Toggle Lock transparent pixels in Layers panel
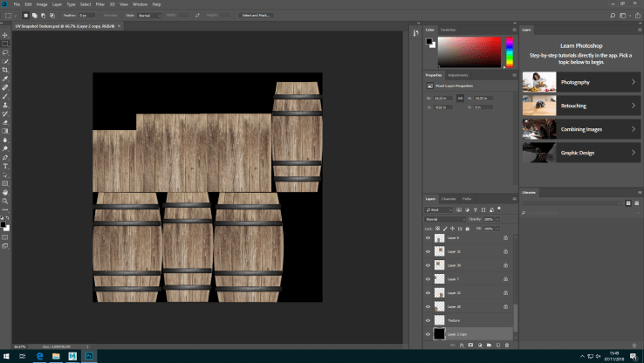The image size is (644, 363). click(437, 229)
